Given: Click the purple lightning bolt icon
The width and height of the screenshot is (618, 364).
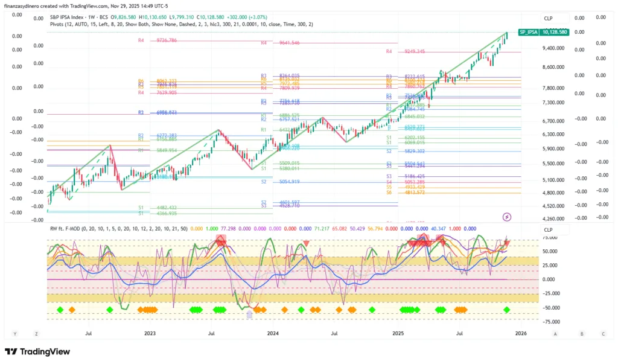Looking at the screenshot, I should pyautogui.click(x=506, y=216).
